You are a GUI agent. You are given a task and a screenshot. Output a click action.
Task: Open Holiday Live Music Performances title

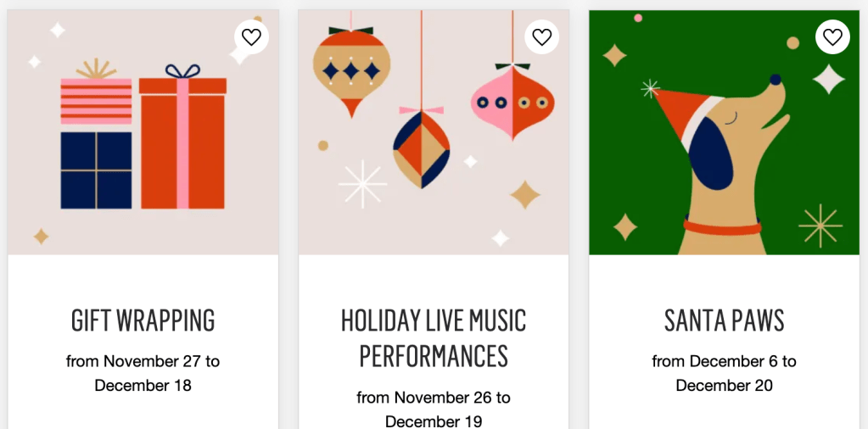434,337
